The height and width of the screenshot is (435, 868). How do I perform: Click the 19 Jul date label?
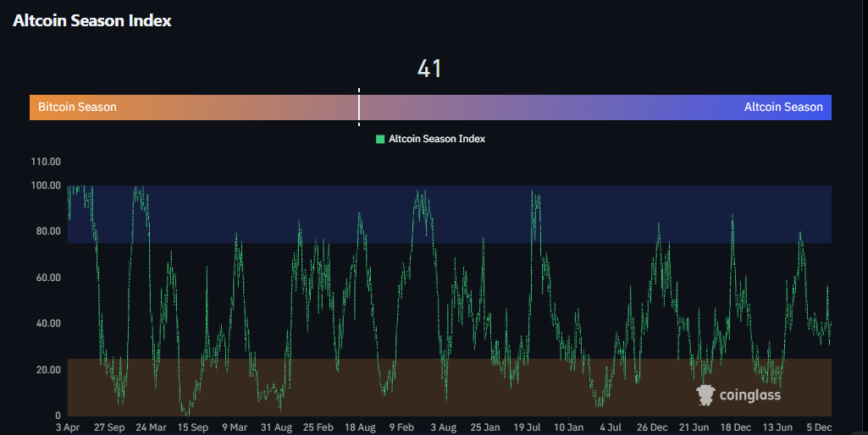pyautogui.click(x=527, y=427)
